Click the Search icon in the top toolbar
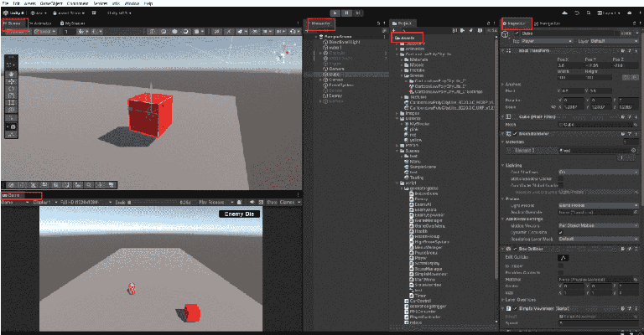Screen dimensions: 644x335 click(x=588, y=13)
